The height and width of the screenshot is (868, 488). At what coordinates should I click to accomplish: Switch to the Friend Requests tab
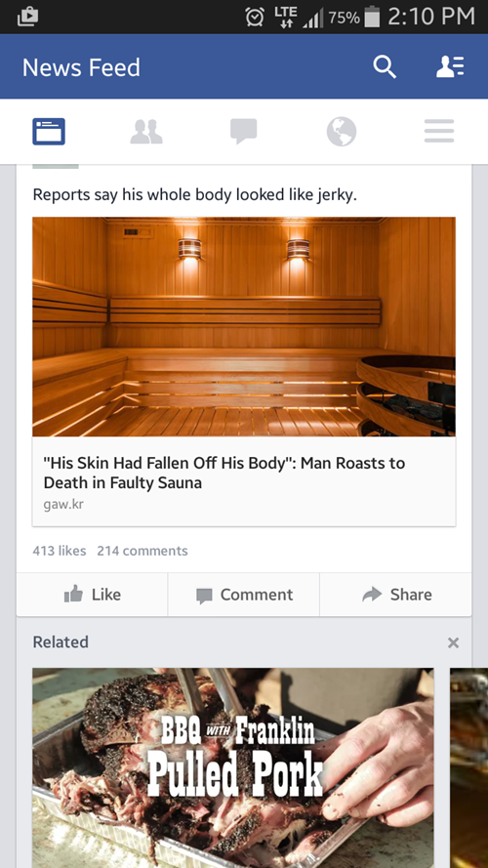point(146,132)
